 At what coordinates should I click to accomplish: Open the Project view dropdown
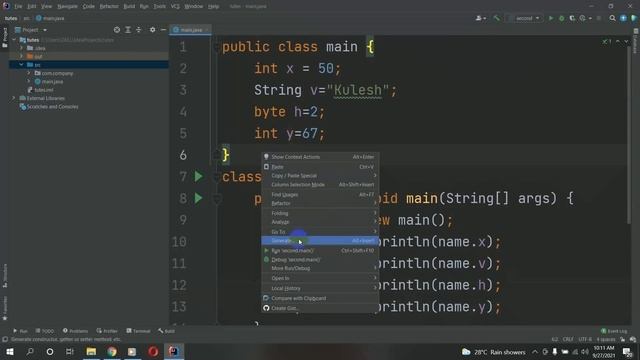coord(31,30)
